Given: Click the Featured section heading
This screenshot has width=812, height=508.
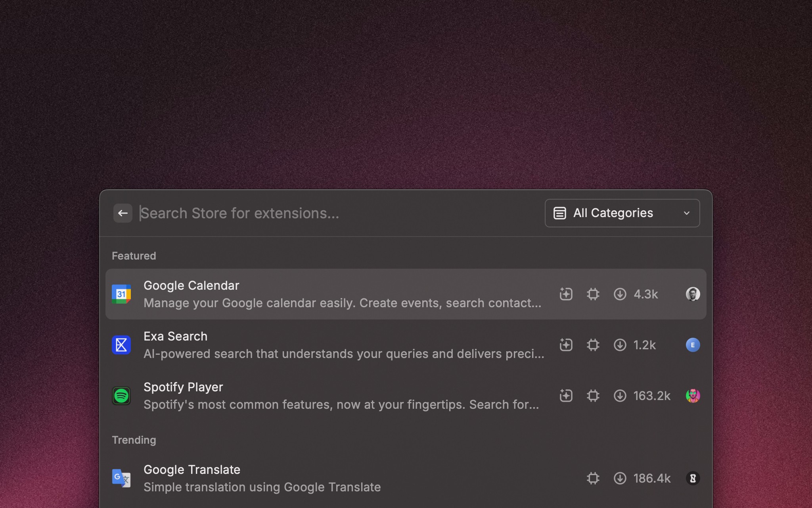Looking at the screenshot, I should coord(134,256).
